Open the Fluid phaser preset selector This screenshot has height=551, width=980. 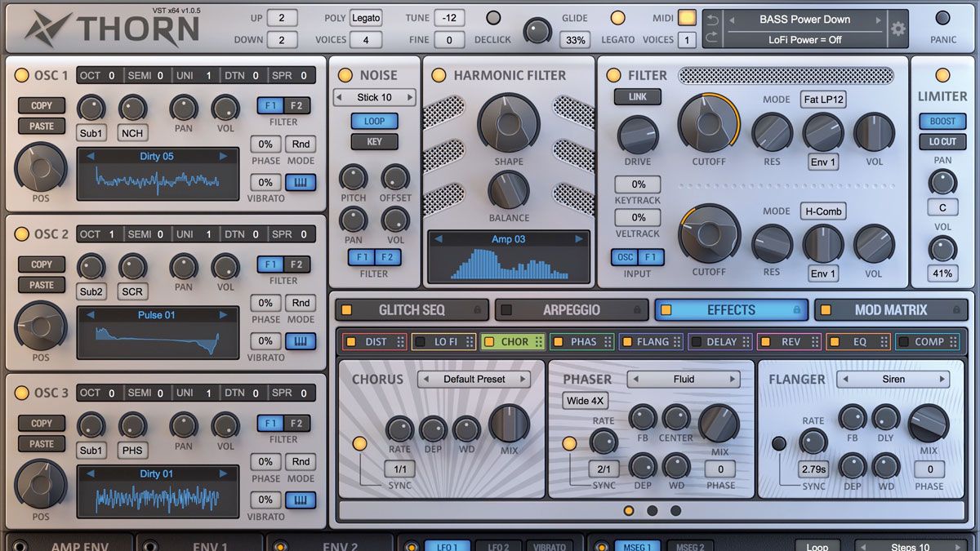click(684, 379)
